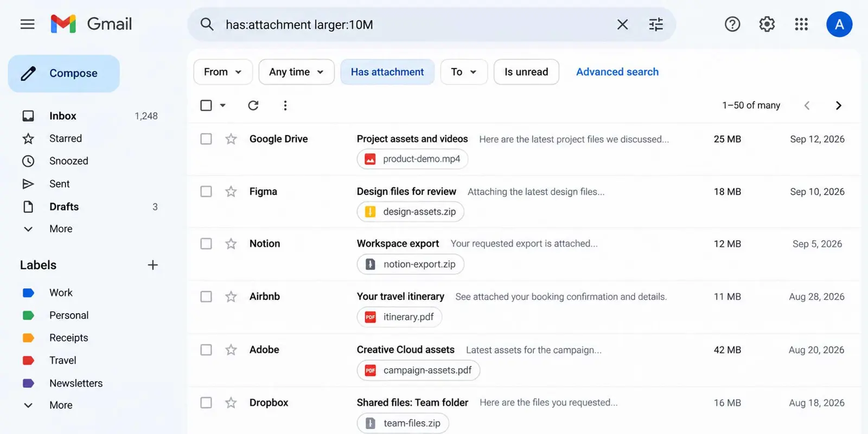868x434 pixels.
Task: Open Settings gear icon
Action: coord(767,24)
